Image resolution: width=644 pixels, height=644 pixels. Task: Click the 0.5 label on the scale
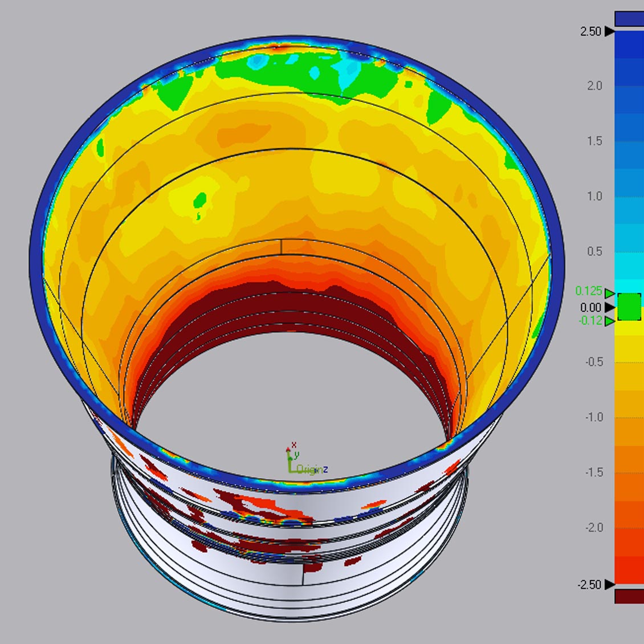[594, 251]
